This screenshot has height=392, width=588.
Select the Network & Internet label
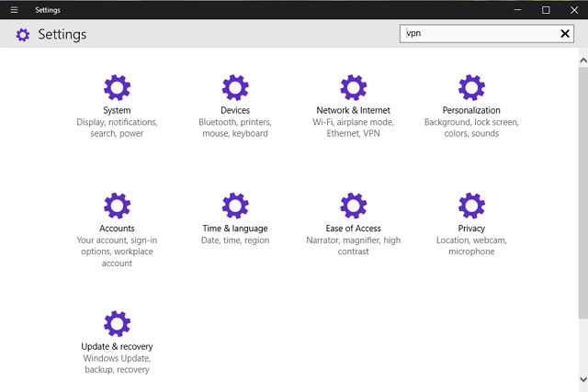353,110
